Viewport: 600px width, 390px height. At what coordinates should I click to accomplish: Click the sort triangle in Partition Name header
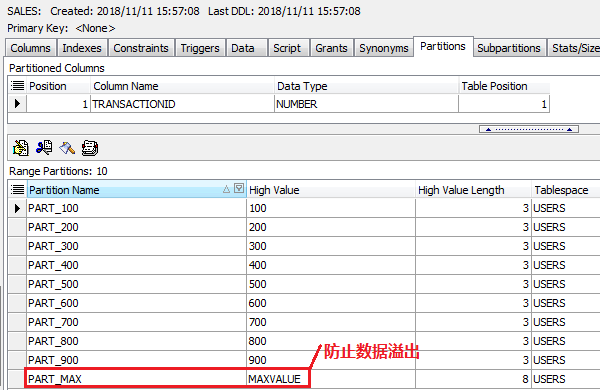227,189
